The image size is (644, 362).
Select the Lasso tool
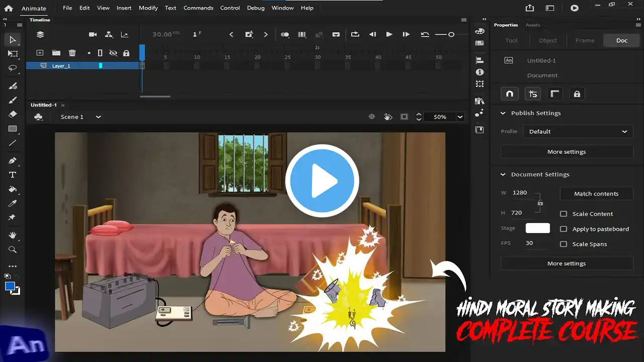[13, 68]
